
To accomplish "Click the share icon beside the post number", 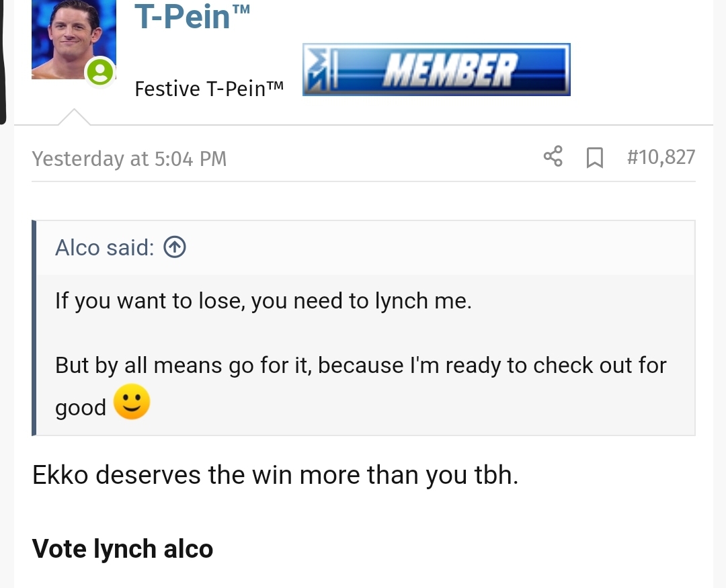I will 553,157.
